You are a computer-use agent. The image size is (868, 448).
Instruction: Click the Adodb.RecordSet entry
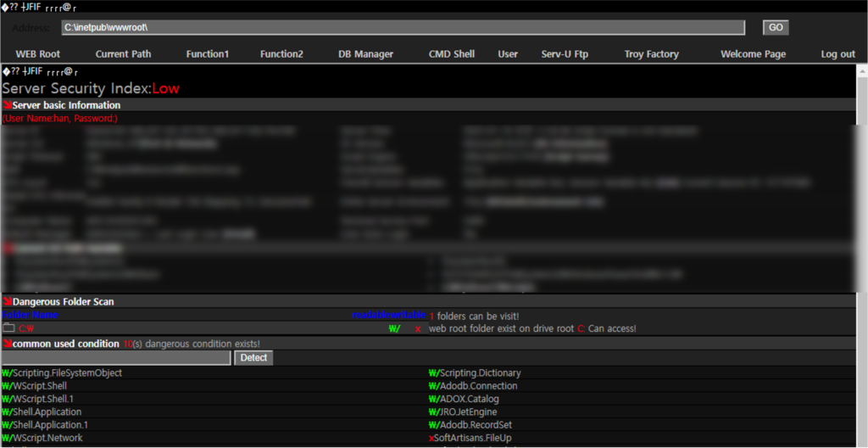point(476,425)
